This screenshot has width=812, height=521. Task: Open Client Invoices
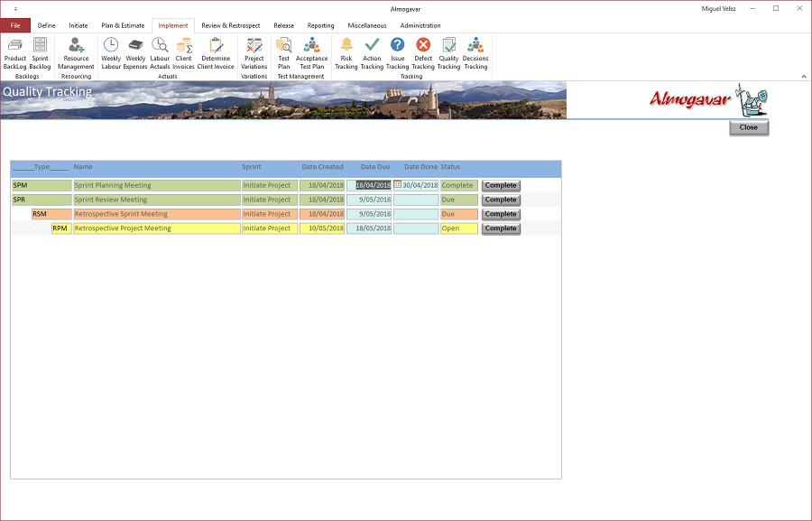coord(183,53)
